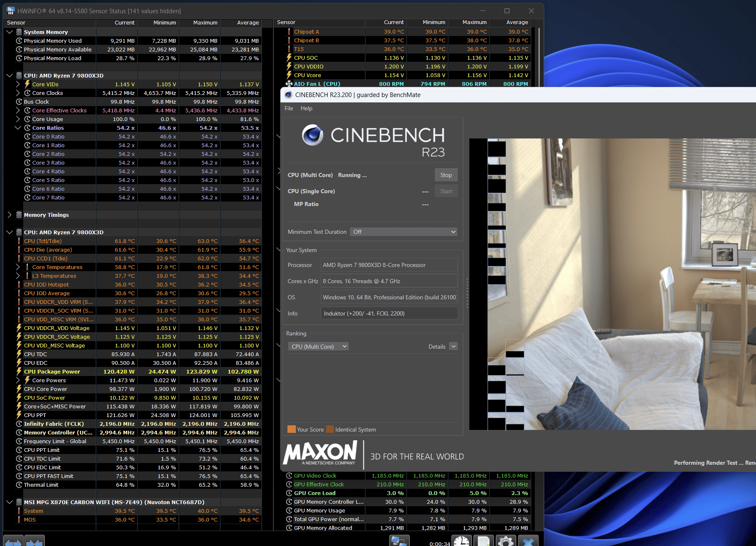
Task: Open HWiNFO sensor settings gear icon
Action: 506,541
